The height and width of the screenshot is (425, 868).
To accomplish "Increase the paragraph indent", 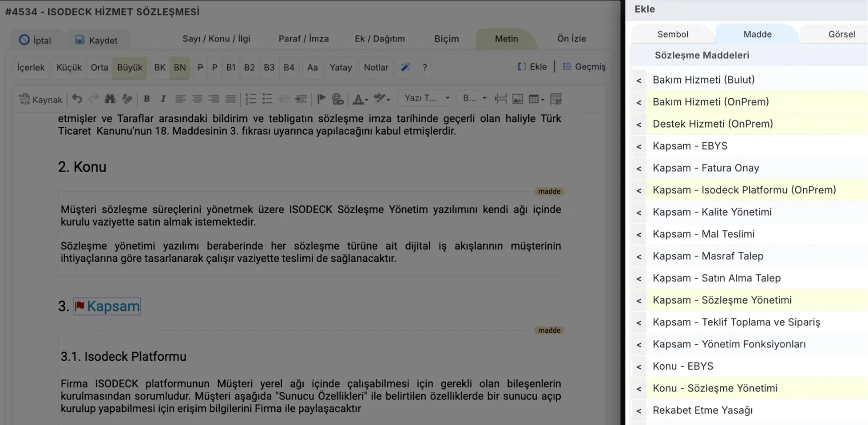I will (301, 99).
